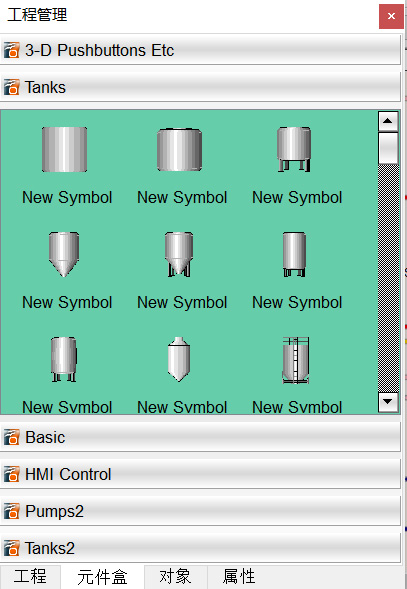Expand the Basic symbol category
Viewport: 407px width, 589px height.
200,437
